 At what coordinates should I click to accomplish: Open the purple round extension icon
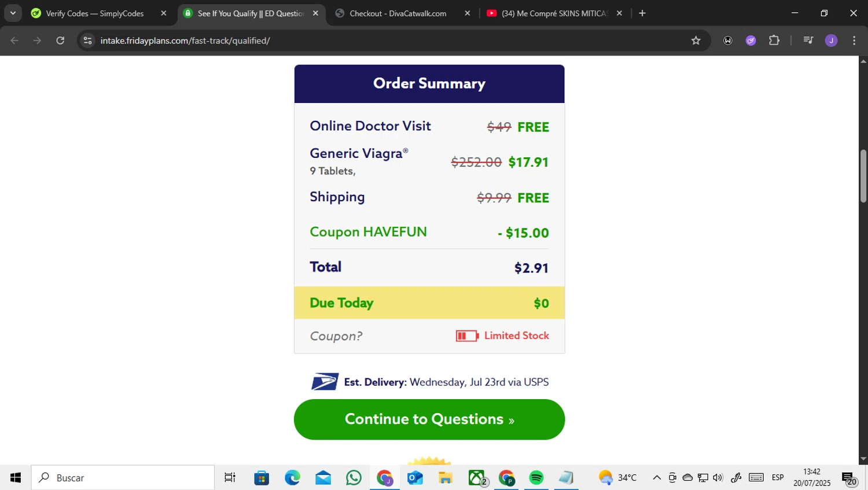[751, 40]
